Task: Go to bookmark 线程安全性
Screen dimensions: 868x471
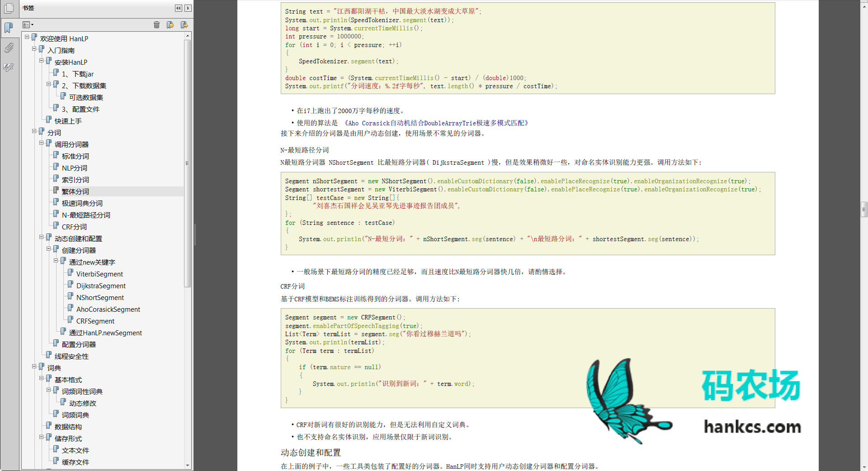Action: point(71,357)
